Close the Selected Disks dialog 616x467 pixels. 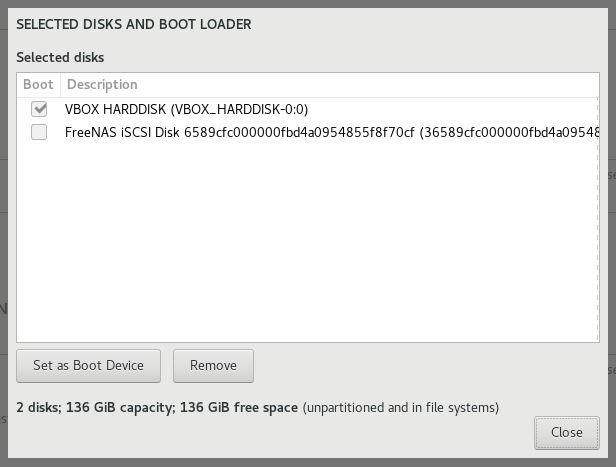(566, 432)
